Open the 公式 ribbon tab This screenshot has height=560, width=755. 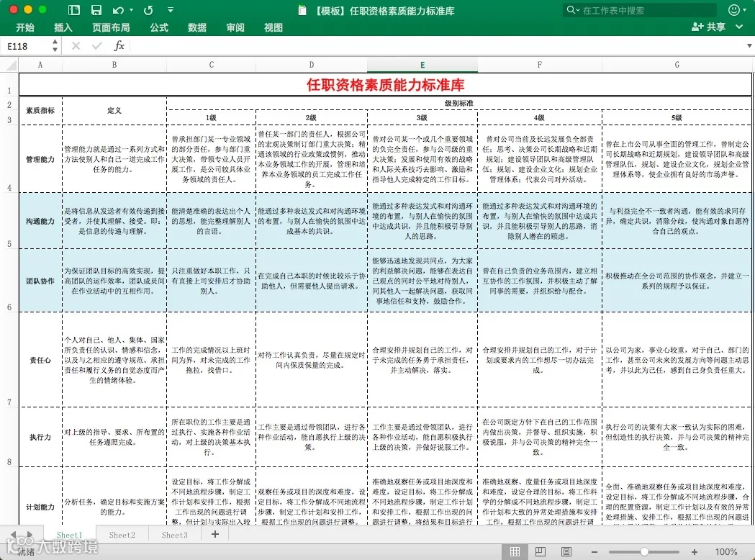(159, 27)
